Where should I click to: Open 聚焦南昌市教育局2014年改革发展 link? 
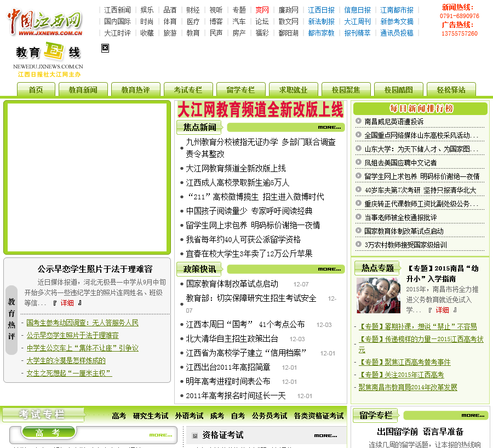408,387
